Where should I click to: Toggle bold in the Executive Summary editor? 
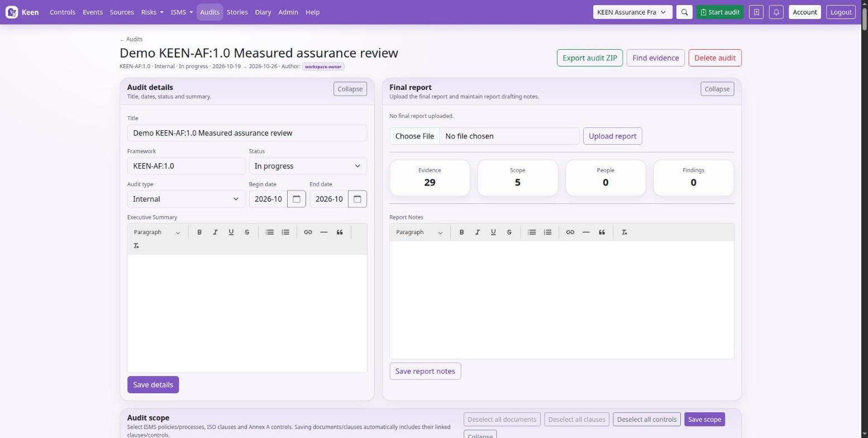199,232
